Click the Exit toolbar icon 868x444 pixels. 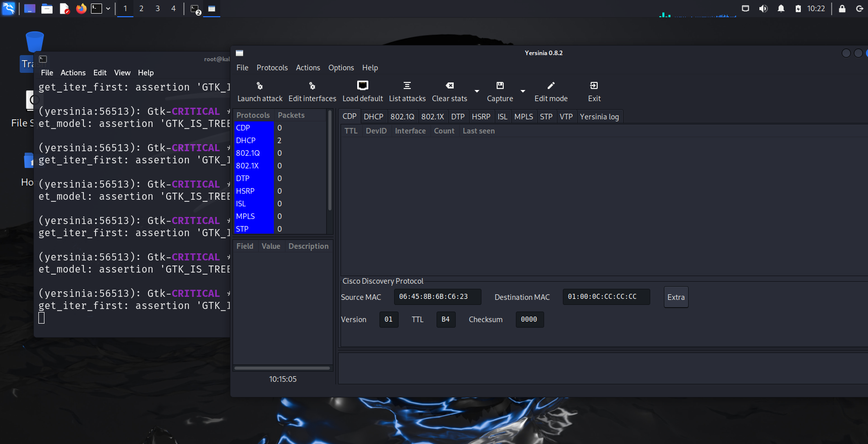594,86
